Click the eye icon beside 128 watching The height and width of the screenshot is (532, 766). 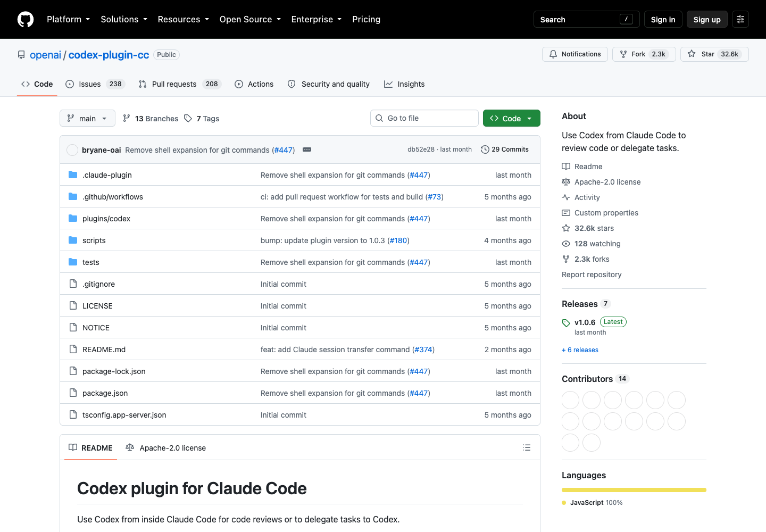[566, 244]
